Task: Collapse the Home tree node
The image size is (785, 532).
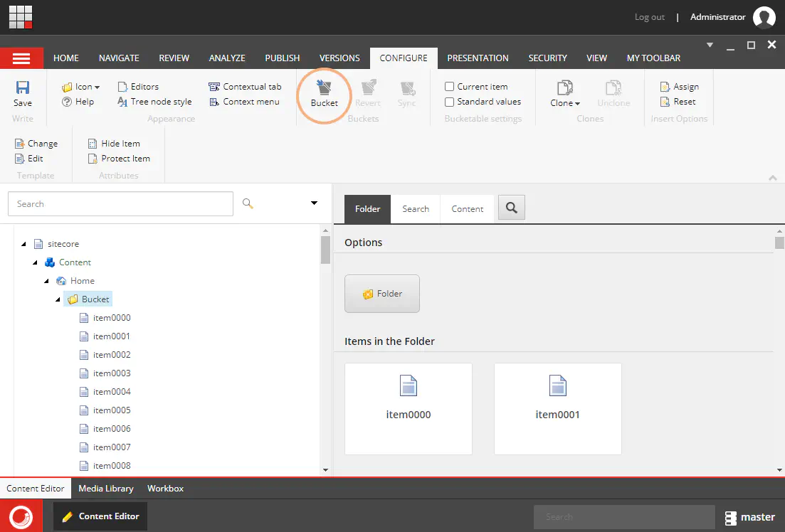Action: point(46,281)
